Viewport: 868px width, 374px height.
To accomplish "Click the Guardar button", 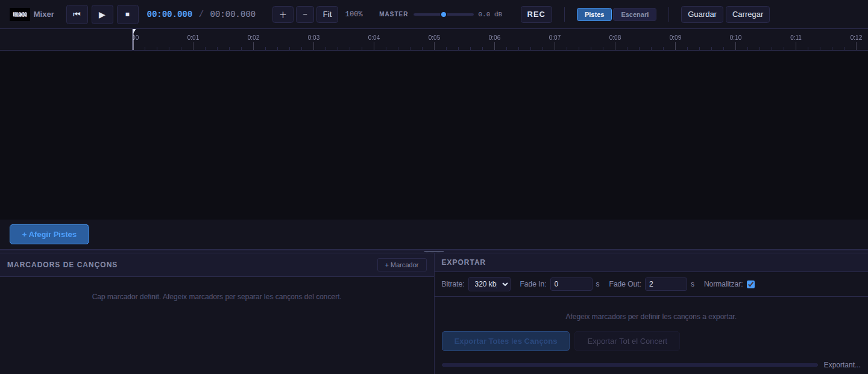I will click(x=702, y=14).
